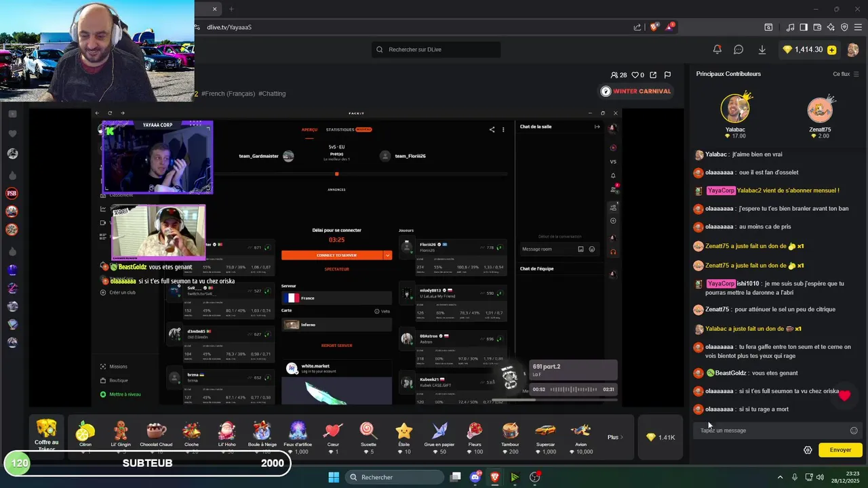The height and width of the screenshot is (488, 868).
Task: Open the Coffre au Trésor chest
Action: pyautogui.click(x=46, y=434)
